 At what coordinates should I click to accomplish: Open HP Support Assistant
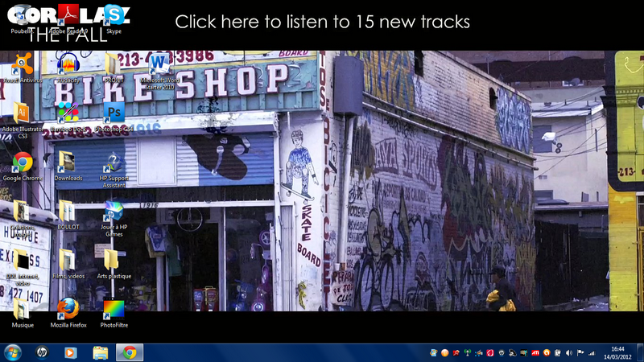(x=114, y=169)
